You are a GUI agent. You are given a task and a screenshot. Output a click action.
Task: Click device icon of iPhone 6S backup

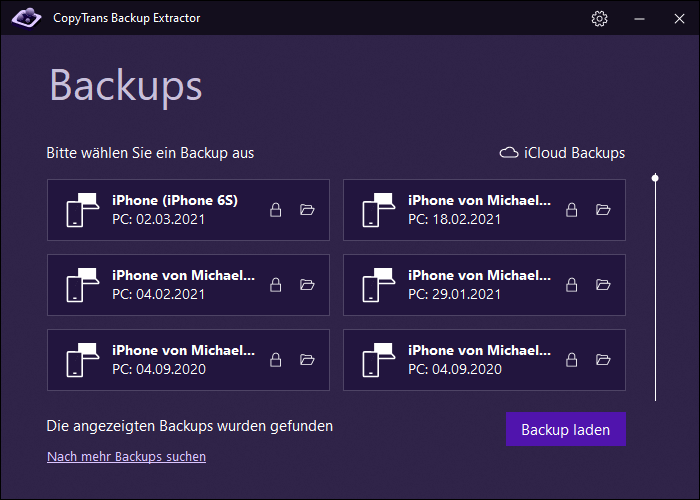[x=83, y=210]
